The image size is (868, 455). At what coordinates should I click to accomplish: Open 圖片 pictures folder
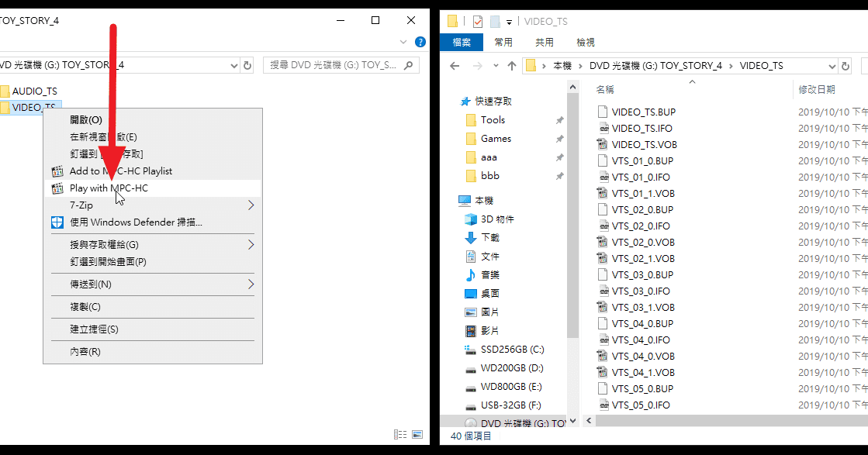pos(490,312)
